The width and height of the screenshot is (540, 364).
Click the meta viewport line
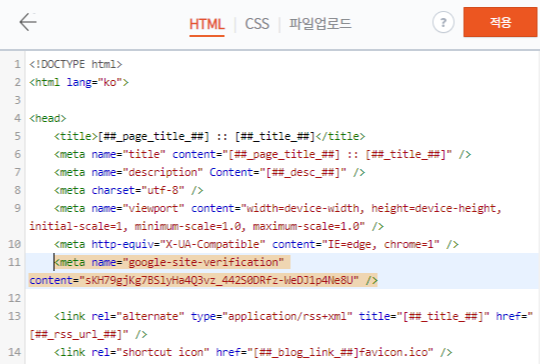tap(278, 208)
